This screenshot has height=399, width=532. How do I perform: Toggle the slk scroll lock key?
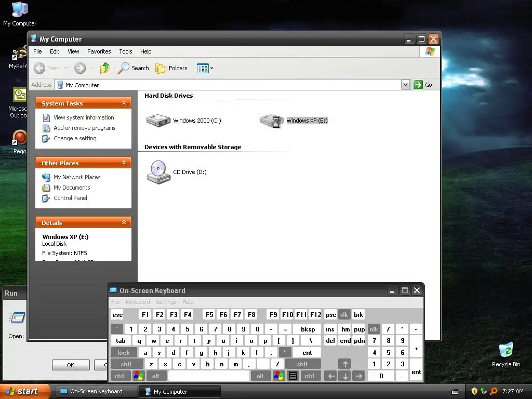tap(344, 315)
